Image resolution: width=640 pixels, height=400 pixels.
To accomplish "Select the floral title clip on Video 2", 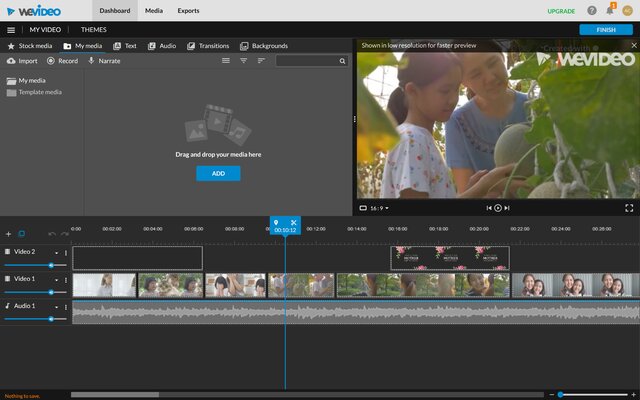I will [450, 258].
